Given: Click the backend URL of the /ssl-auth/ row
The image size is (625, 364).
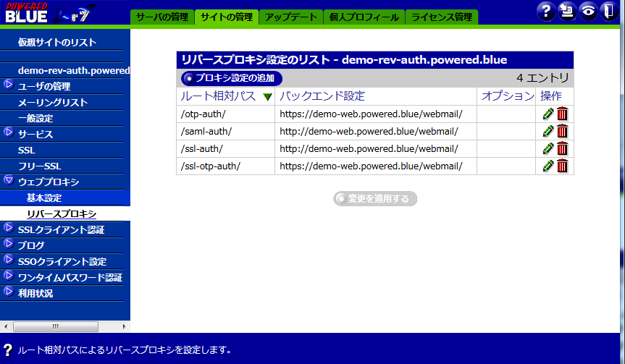Looking at the screenshot, I should coord(369,148).
